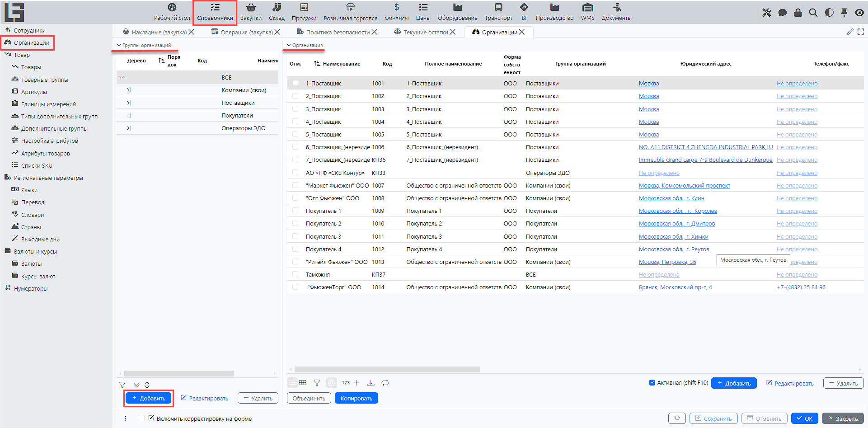Open the Финансы menu
Viewport: 868px width, 428px height.
(396, 12)
